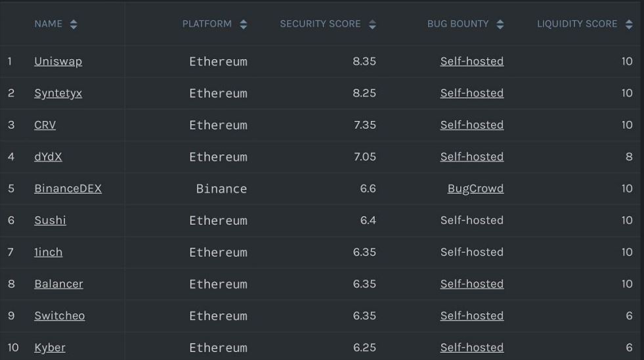Open the CRV exchange link
The height and width of the screenshot is (360, 644).
click(x=45, y=125)
